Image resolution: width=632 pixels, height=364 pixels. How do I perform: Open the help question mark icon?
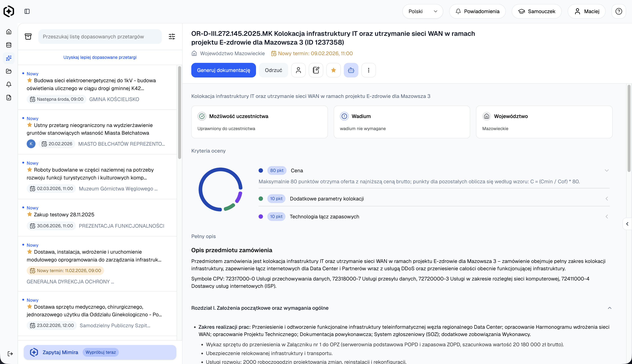click(x=618, y=11)
